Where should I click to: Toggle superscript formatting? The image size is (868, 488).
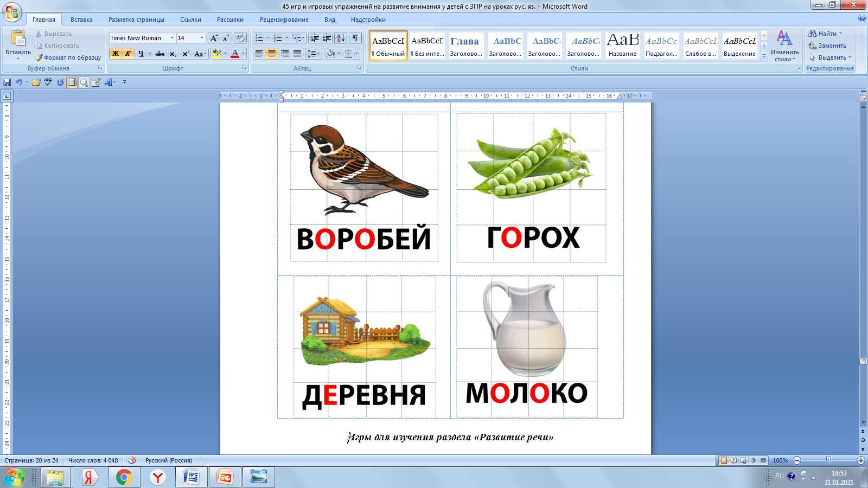coord(186,54)
